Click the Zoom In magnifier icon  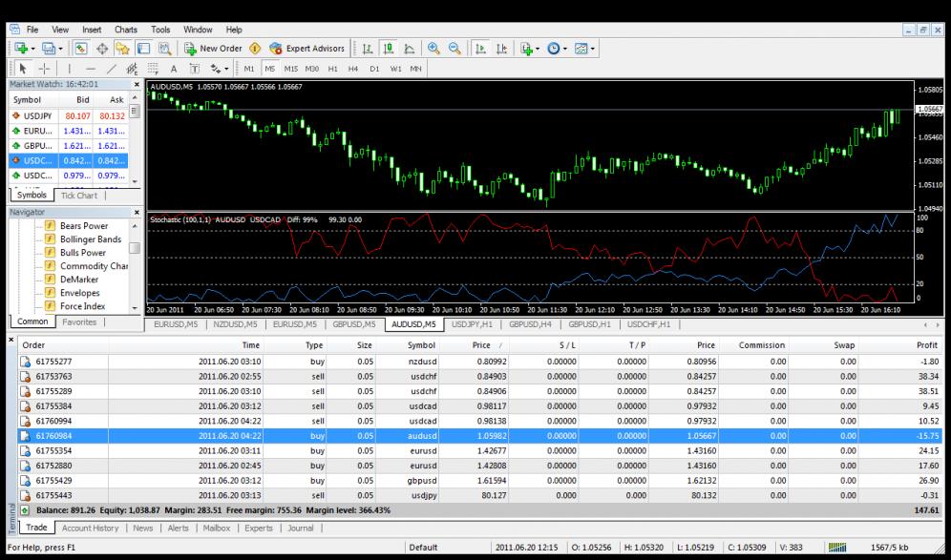pyautogui.click(x=434, y=49)
